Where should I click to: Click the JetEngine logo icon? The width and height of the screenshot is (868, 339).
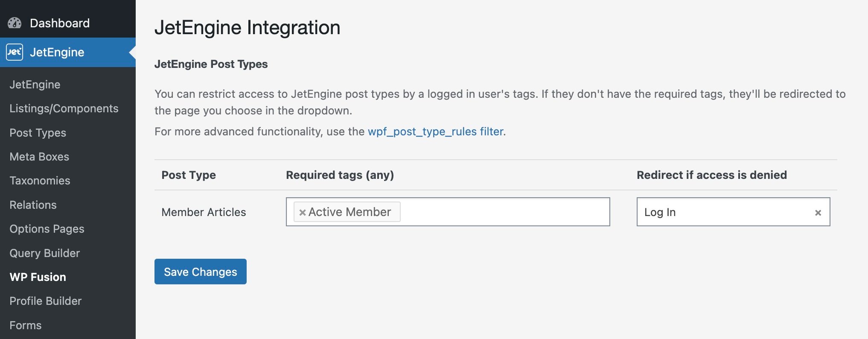(15, 52)
